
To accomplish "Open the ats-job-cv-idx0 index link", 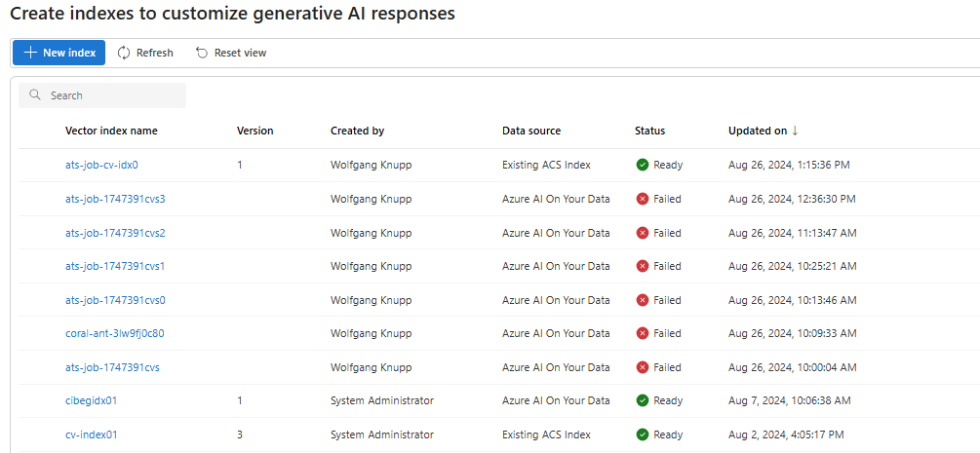I will [101, 165].
